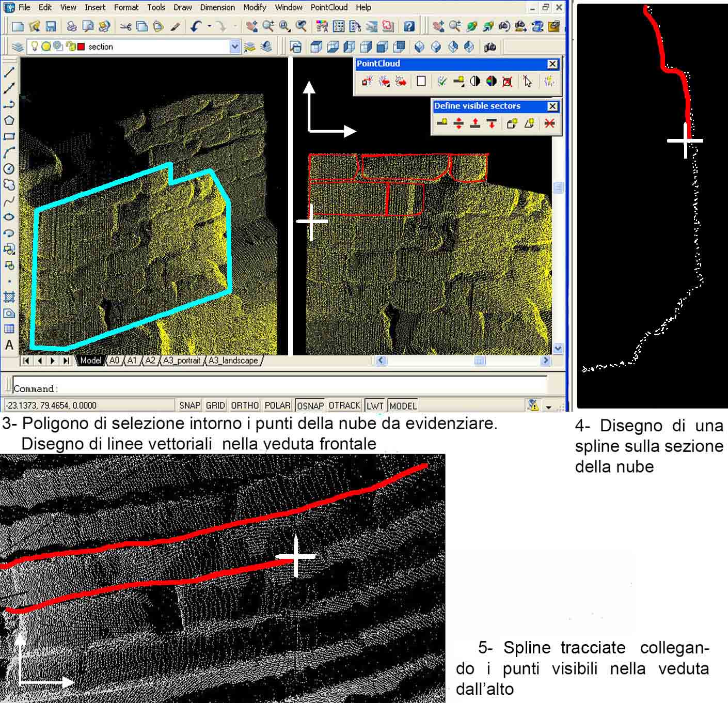The width and height of the screenshot is (728, 703).
Task: Select the Circle draw tool
Action: click(x=9, y=169)
